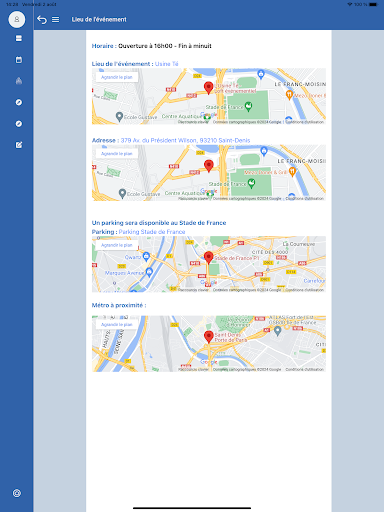The width and height of the screenshot is (384, 512).
Task: Click the first compass icon in sidebar
Action: [x=19, y=102]
